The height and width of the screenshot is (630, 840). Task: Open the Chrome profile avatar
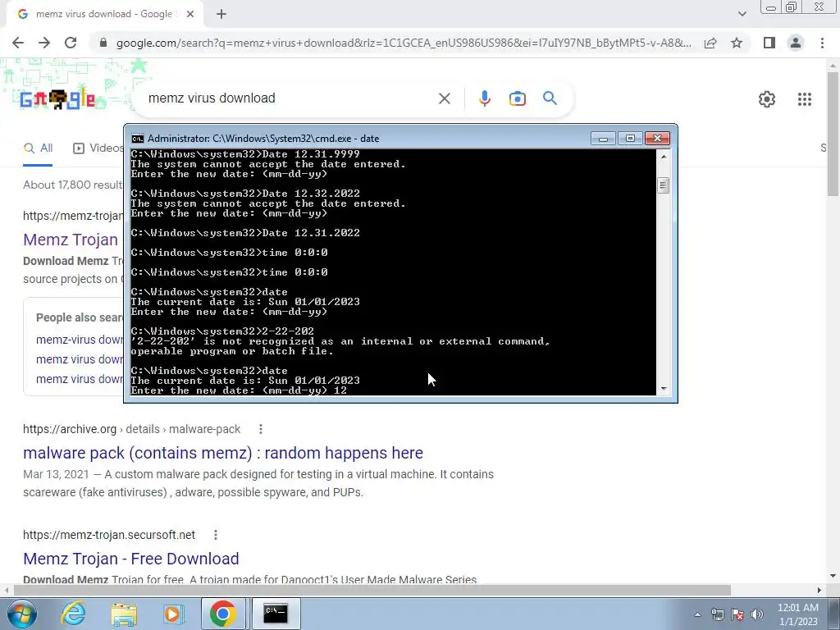click(796, 43)
